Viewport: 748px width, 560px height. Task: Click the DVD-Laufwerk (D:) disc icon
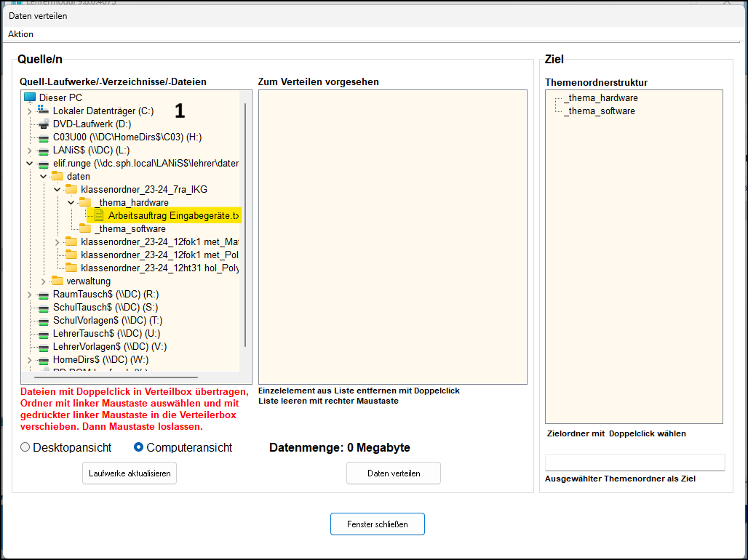tap(44, 124)
